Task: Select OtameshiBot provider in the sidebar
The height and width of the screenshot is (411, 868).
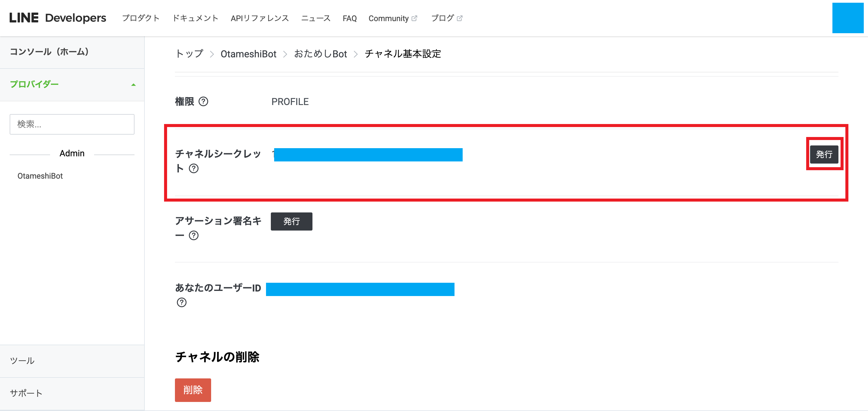Action: coord(40,176)
